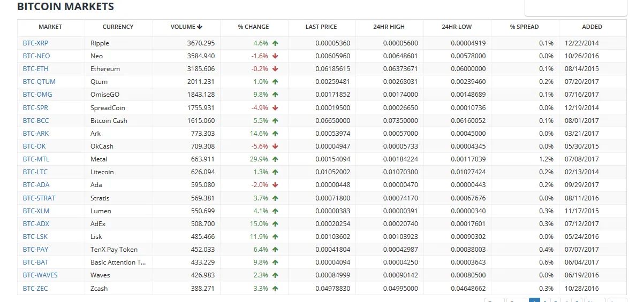Sort table by % CHANGE column header
This screenshot has width=644, height=302.
[x=254, y=27]
